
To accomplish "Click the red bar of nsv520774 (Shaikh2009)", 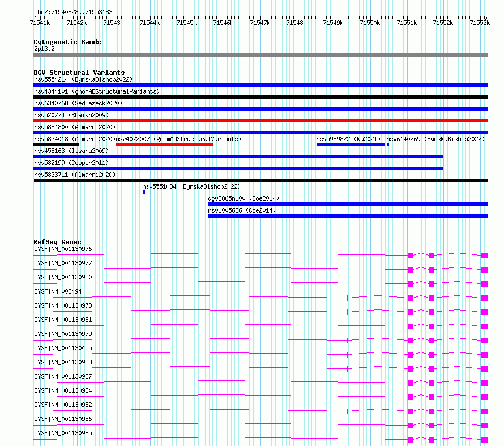I will pyautogui.click(x=260, y=121).
